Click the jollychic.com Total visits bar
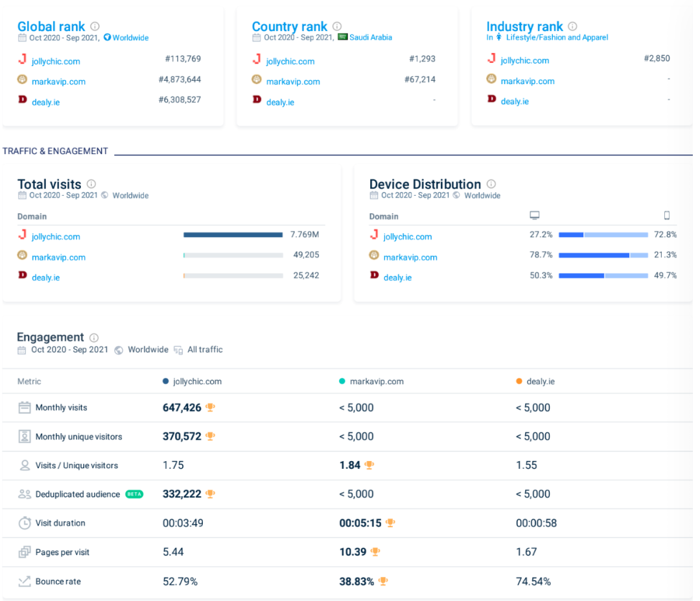The height and width of the screenshot is (601, 700). [x=233, y=234]
